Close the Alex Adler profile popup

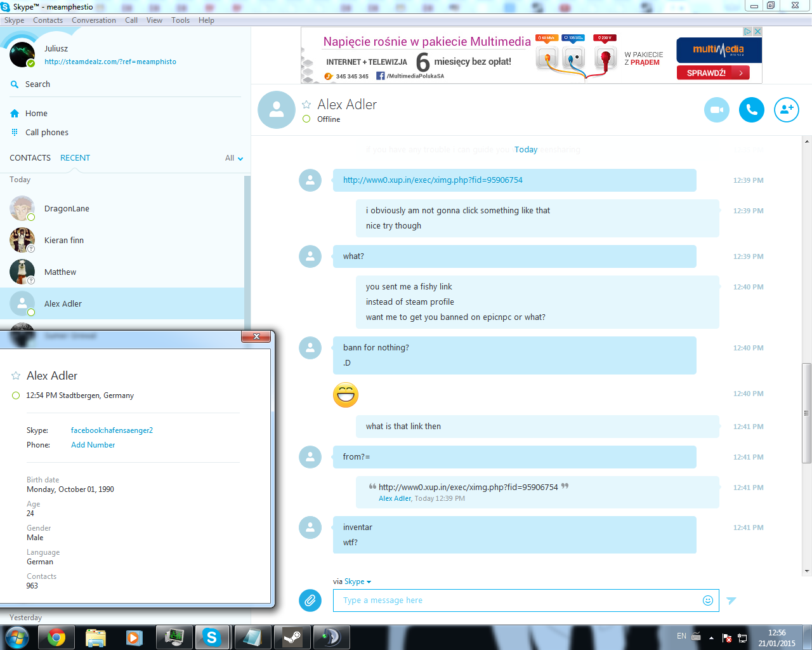256,336
